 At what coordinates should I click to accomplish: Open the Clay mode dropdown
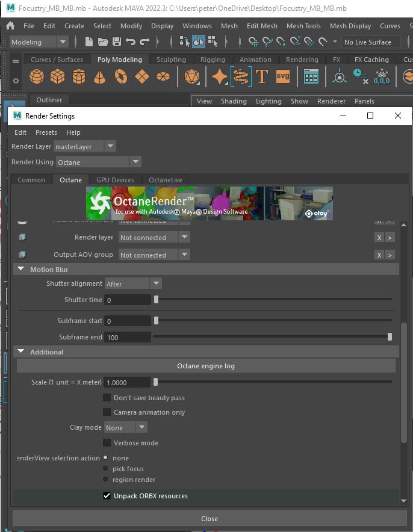tap(126, 427)
